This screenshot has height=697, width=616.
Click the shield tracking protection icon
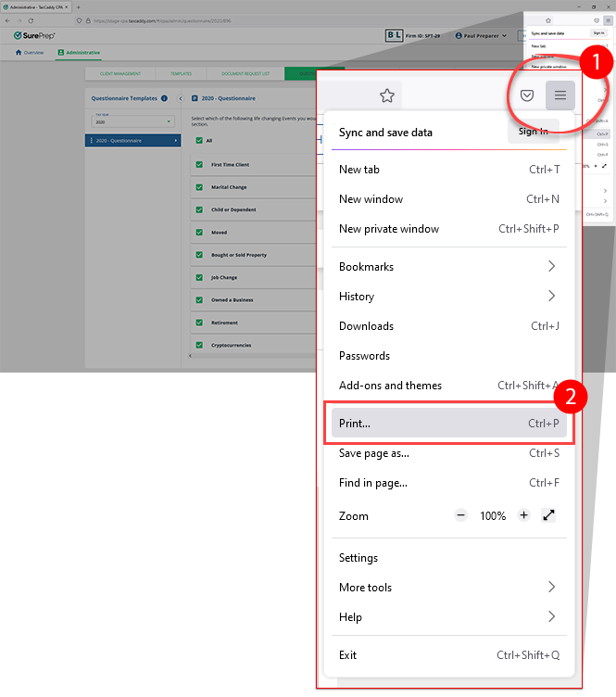click(79, 20)
